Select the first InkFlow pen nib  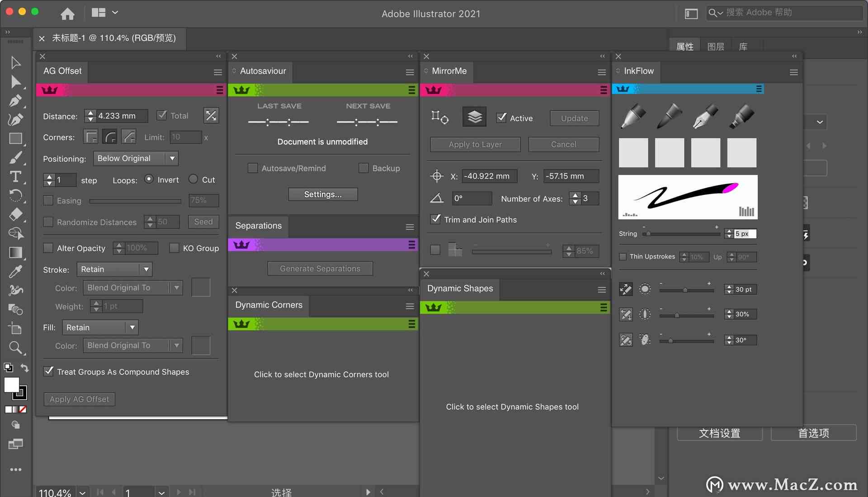click(633, 116)
